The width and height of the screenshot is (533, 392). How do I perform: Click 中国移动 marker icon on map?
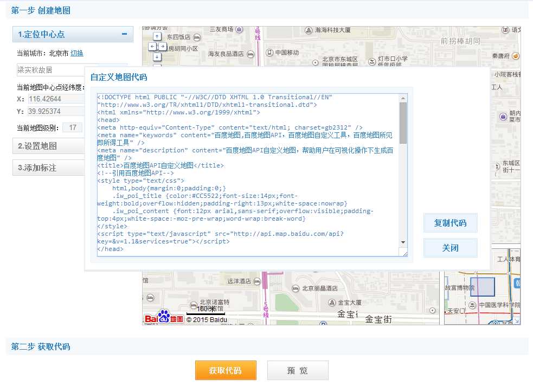coord(269,53)
